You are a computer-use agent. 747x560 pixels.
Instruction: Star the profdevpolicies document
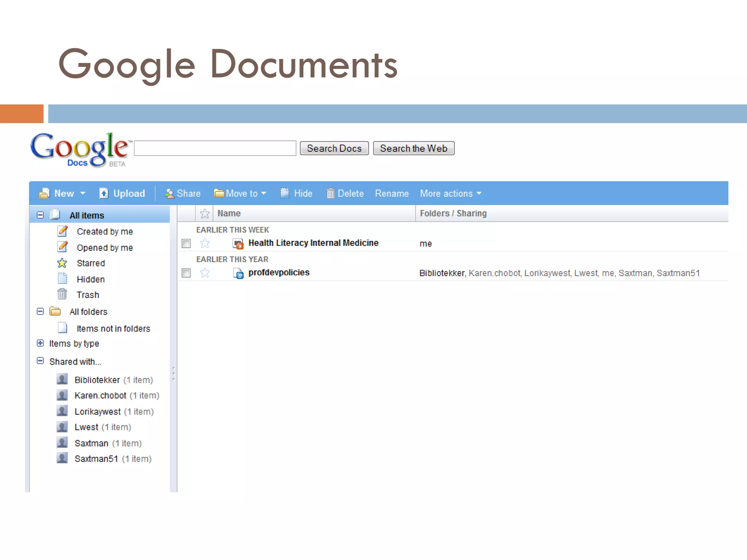(x=205, y=273)
